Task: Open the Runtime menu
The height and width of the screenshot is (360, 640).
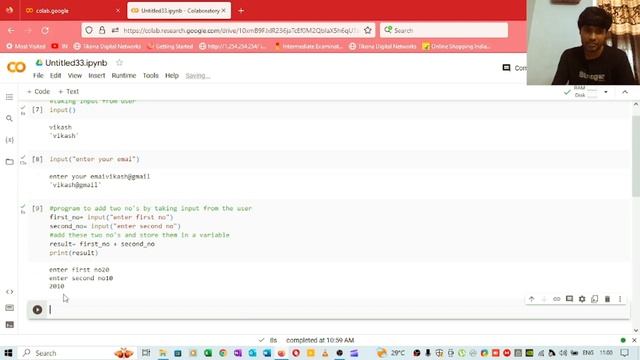Action: click(x=124, y=76)
